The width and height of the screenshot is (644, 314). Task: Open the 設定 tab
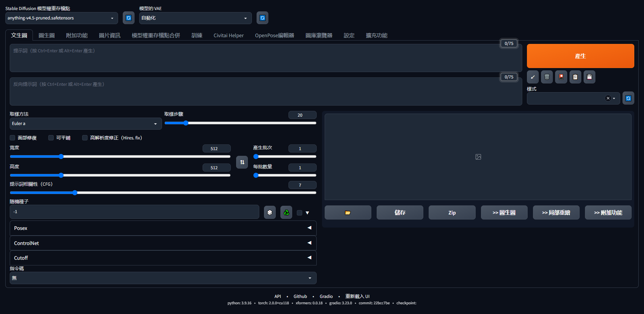(x=349, y=35)
